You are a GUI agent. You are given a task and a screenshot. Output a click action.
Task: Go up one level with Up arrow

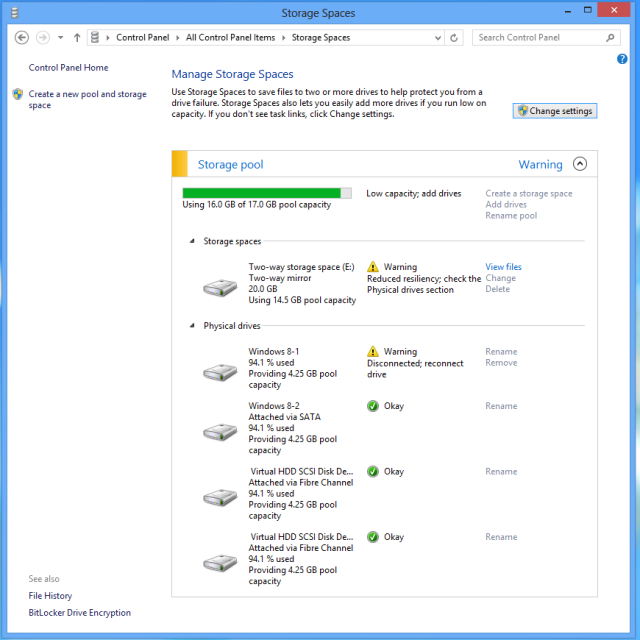pos(77,38)
